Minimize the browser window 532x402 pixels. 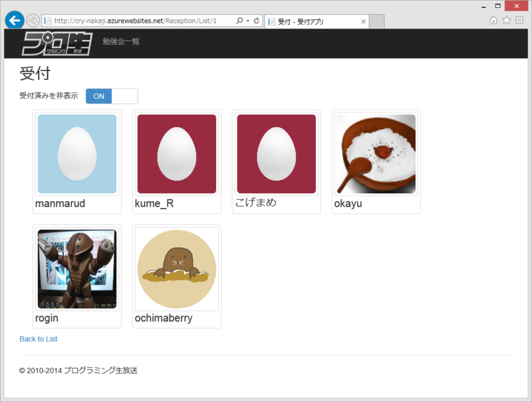pyautogui.click(x=484, y=6)
